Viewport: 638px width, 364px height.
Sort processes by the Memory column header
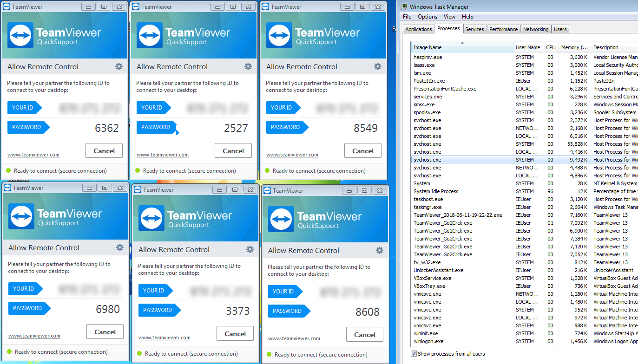pyautogui.click(x=574, y=47)
